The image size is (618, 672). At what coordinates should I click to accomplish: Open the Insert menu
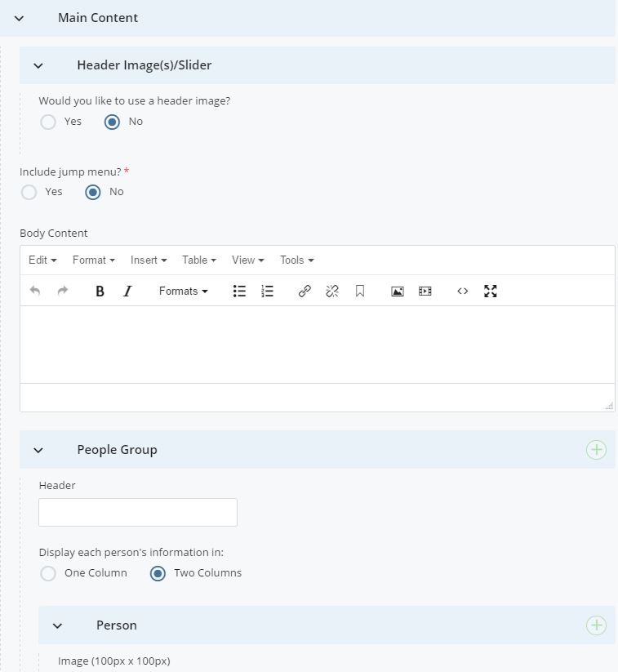pyautogui.click(x=148, y=260)
